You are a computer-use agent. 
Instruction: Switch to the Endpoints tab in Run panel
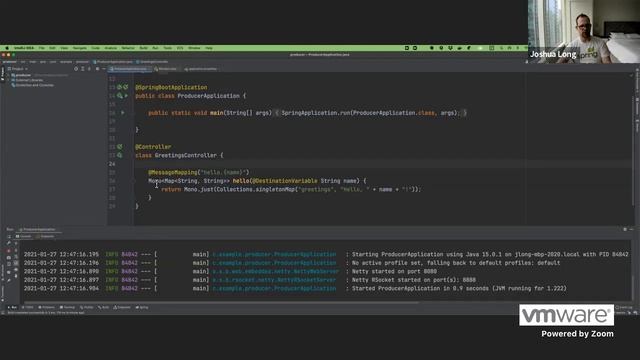coord(45,236)
